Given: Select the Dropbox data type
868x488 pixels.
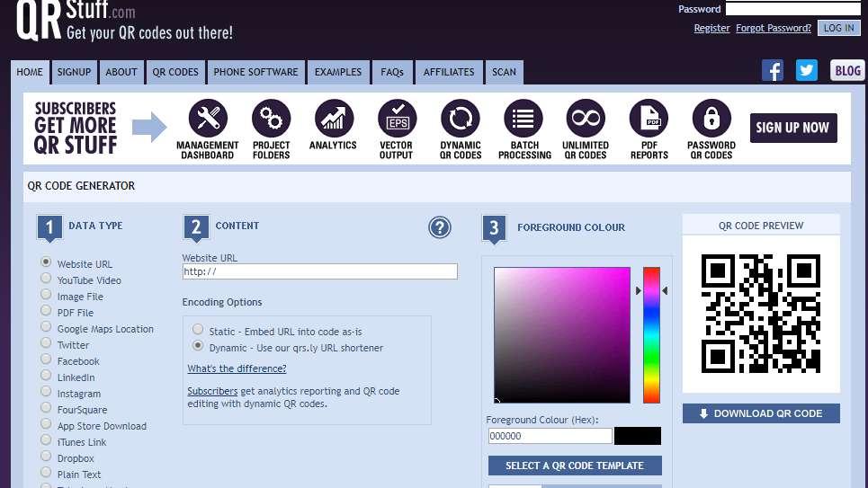Looking at the screenshot, I should pos(46,456).
